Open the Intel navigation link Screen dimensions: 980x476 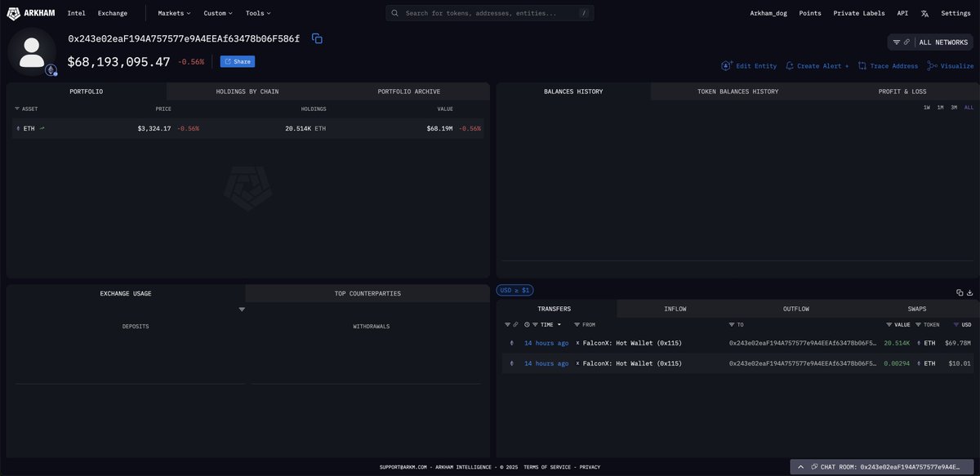point(76,13)
